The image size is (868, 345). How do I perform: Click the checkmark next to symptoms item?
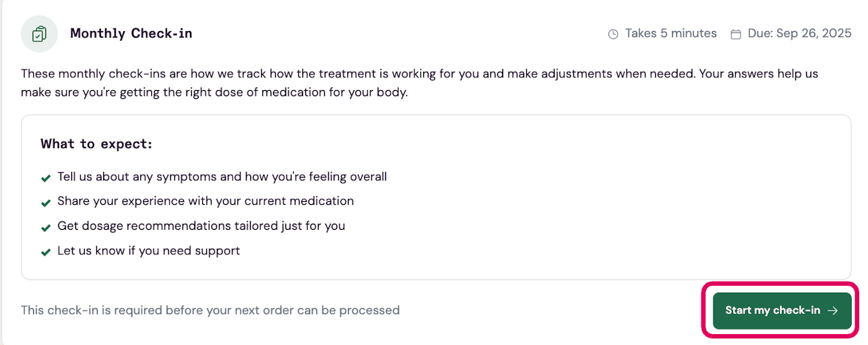pos(46,178)
